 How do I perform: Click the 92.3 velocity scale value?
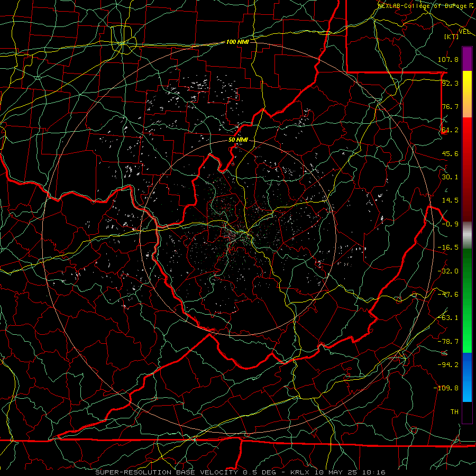450,83
